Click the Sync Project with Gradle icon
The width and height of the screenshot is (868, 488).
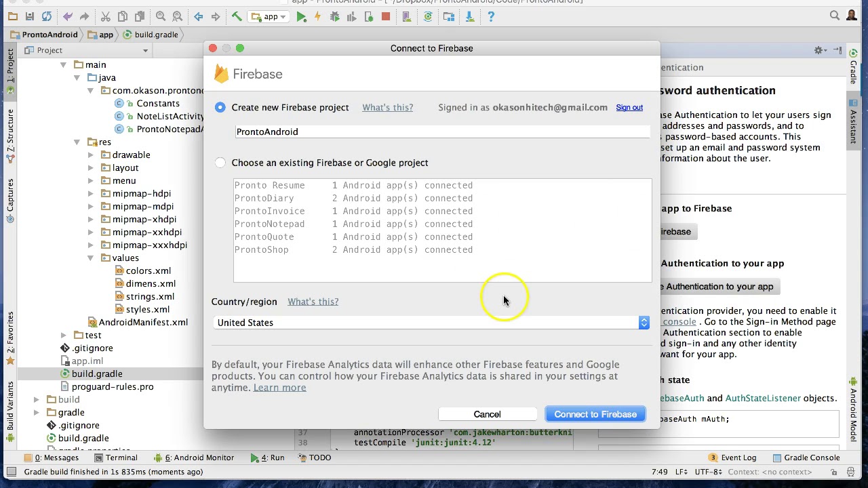tap(428, 16)
